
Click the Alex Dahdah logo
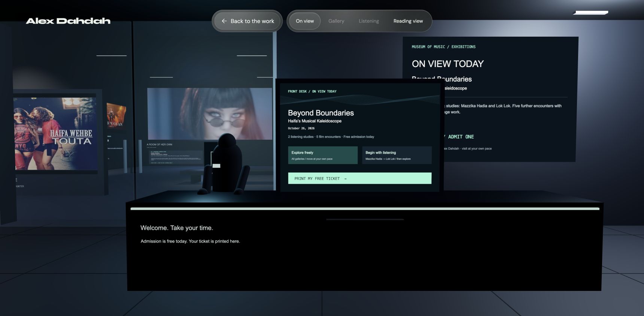coord(68,21)
